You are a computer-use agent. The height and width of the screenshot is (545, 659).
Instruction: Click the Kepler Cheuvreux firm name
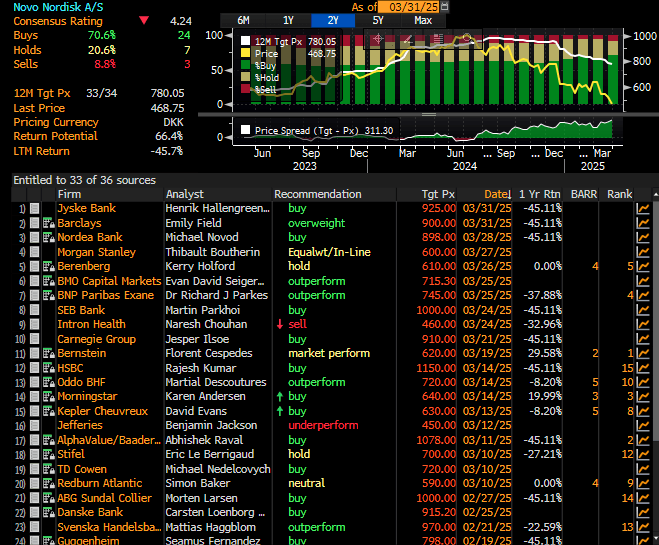[x=105, y=411]
